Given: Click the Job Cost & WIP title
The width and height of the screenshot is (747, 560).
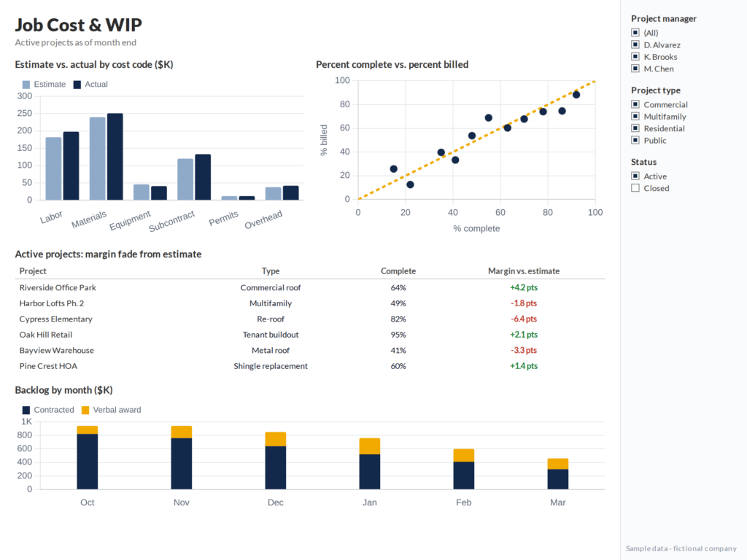Looking at the screenshot, I should coord(79,25).
